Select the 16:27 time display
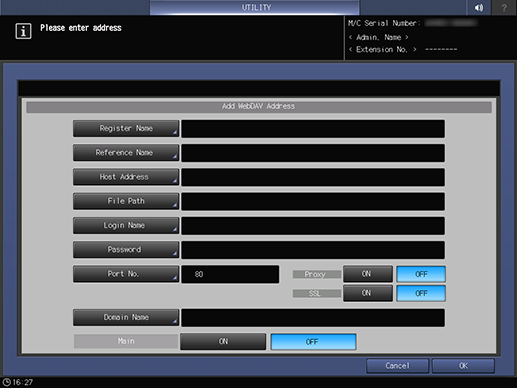The width and height of the screenshot is (517, 388). point(23,382)
